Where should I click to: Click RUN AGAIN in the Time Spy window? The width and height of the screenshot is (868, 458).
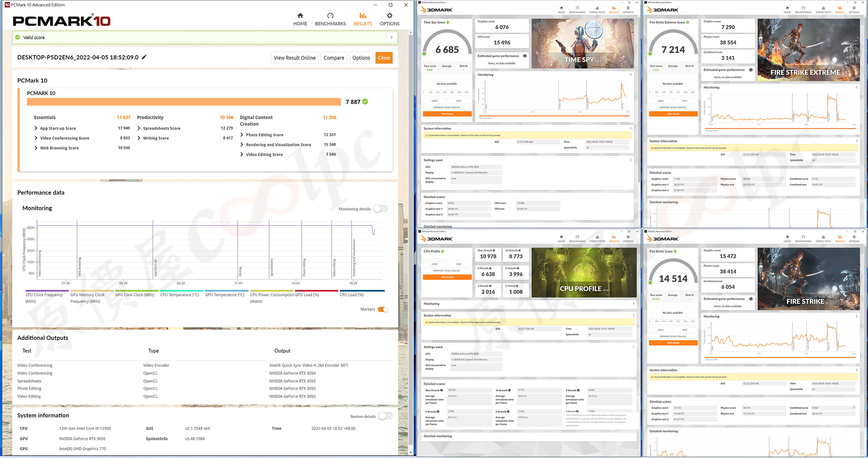coord(447,114)
